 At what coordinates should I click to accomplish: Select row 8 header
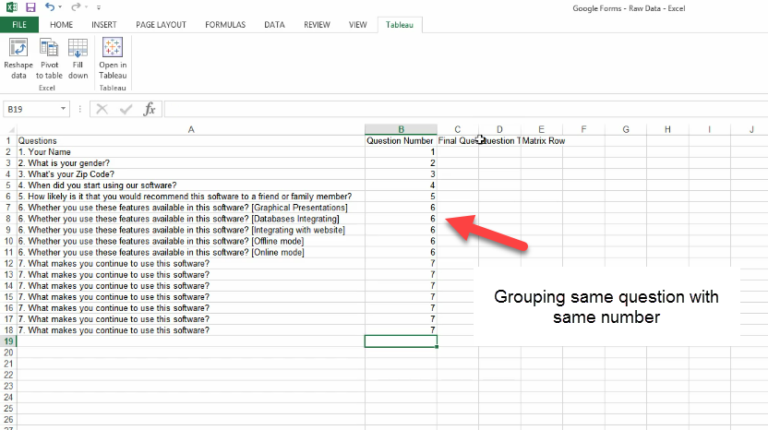[6, 218]
